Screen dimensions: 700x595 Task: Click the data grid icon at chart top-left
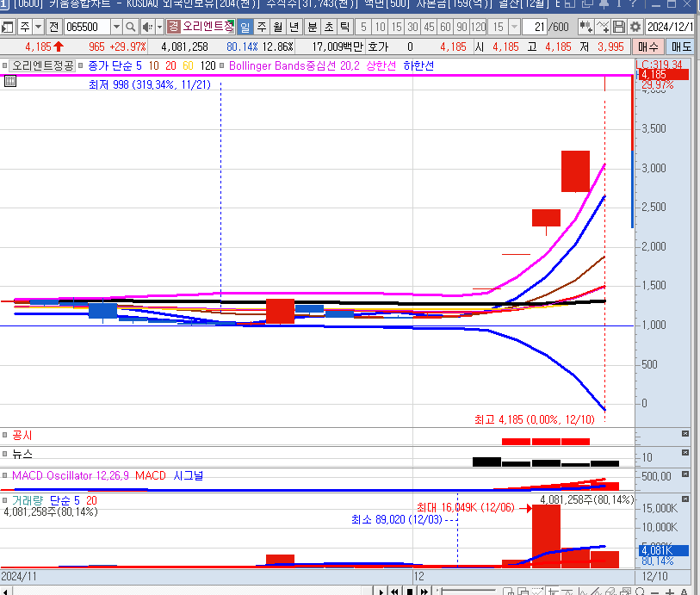click(x=10, y=81)
